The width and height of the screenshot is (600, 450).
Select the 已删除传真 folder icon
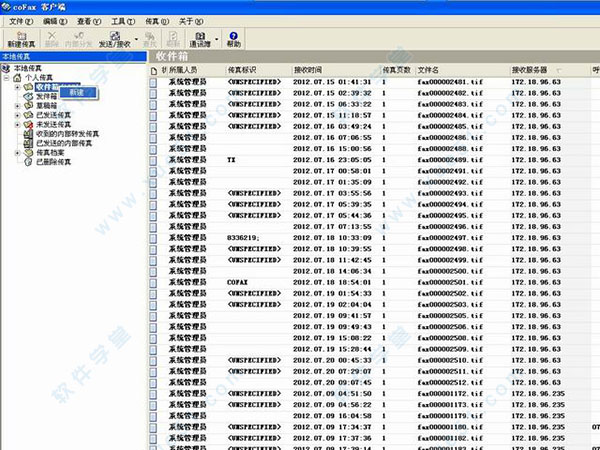(x=29, y=161)
